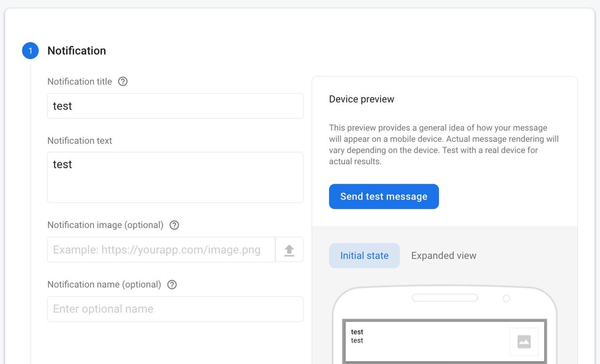This screenshot has width=600, height=364.
Task: Click the step 1 circle badge
Action: (x=30, y=51)
